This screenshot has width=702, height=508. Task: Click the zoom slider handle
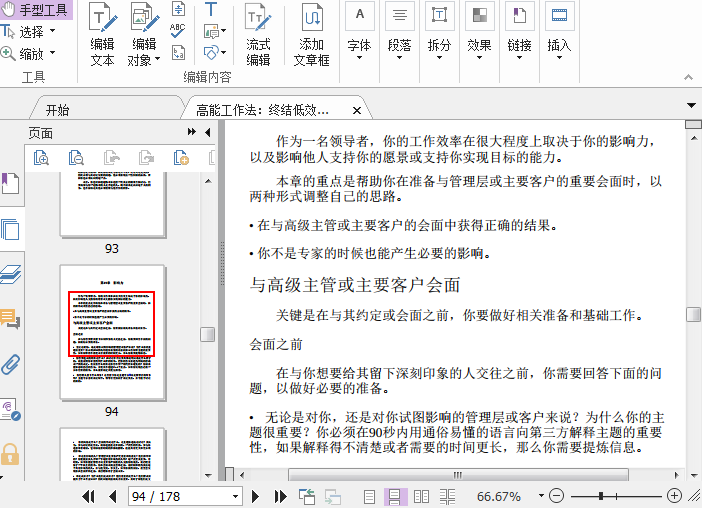[x=601, y=496]
